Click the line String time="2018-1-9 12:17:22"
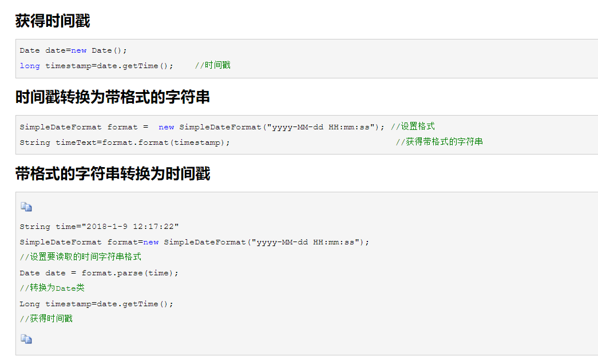Image resolution: width=598 pixels, height=364 pixels. pos(99,227)
